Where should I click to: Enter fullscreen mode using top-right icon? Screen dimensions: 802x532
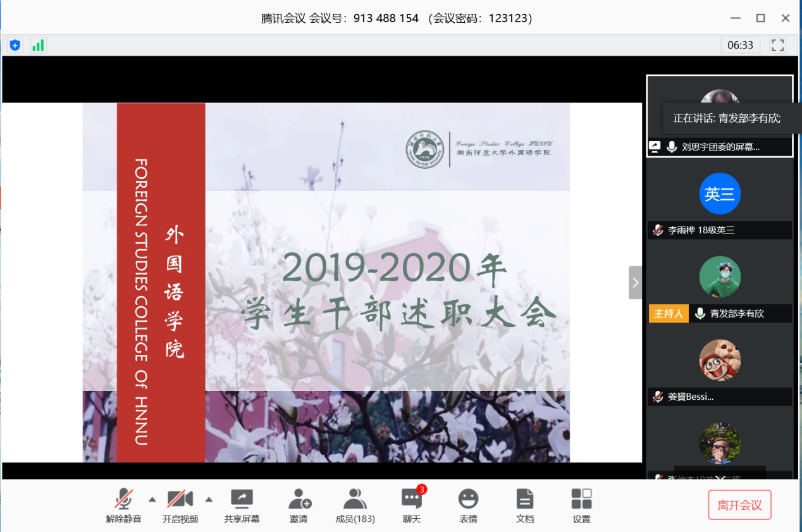tap(777, 45)
